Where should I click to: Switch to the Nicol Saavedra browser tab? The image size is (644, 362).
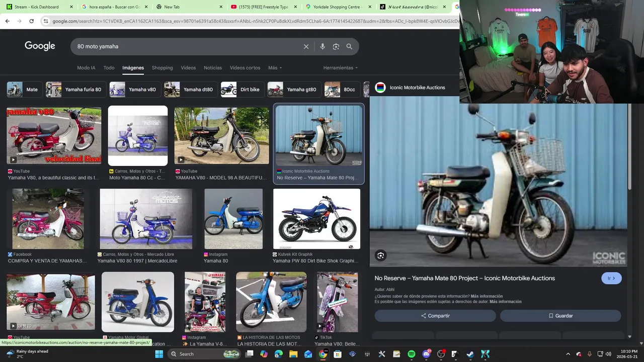click(x=413, y=7)
